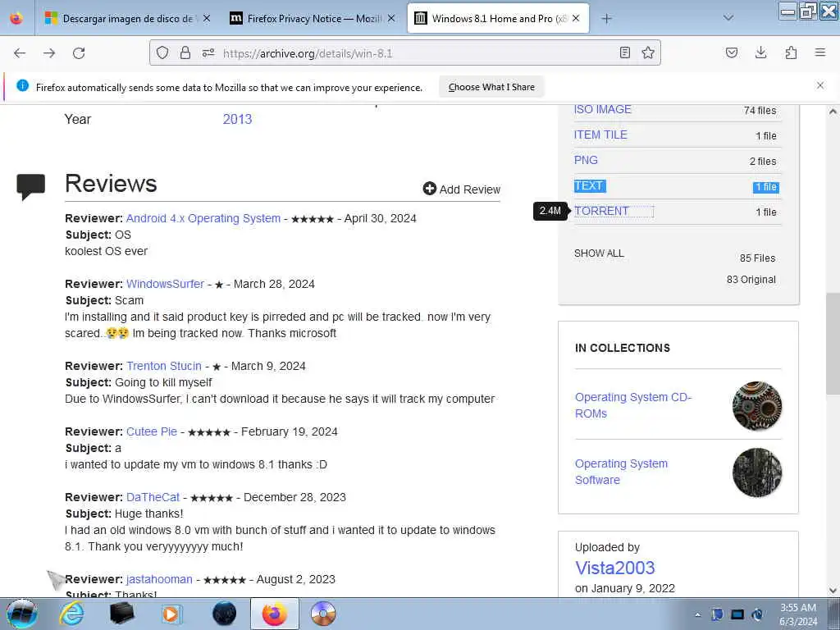Open Firefox View icon in tab bar
The image size is (840, 630).
tap(16, 19)
